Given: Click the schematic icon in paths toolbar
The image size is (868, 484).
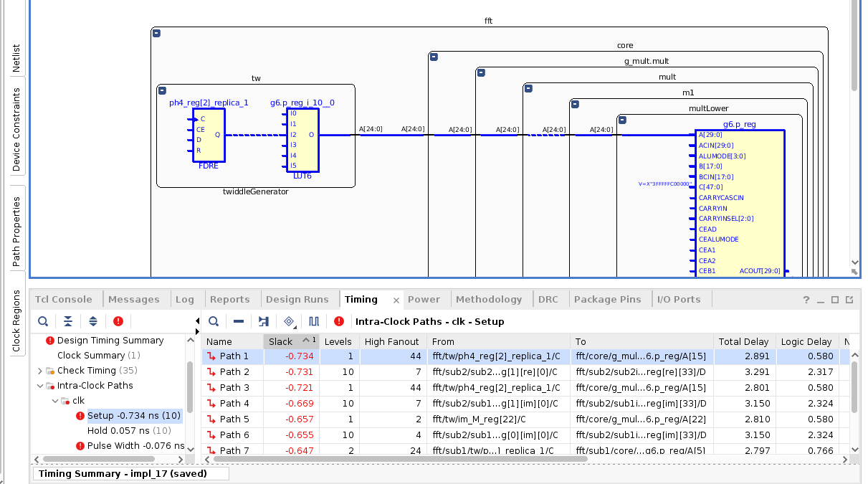Looking at the screenshot, I should coord(264,321).
